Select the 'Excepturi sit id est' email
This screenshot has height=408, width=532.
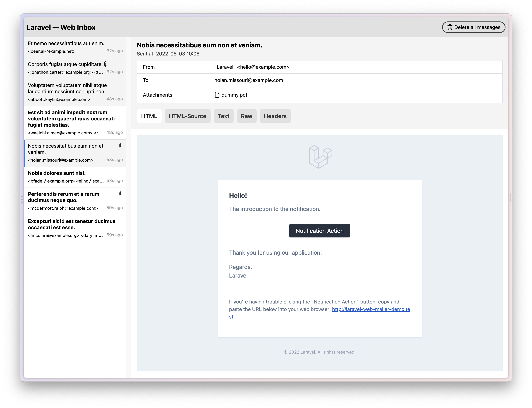pos(75,227)
